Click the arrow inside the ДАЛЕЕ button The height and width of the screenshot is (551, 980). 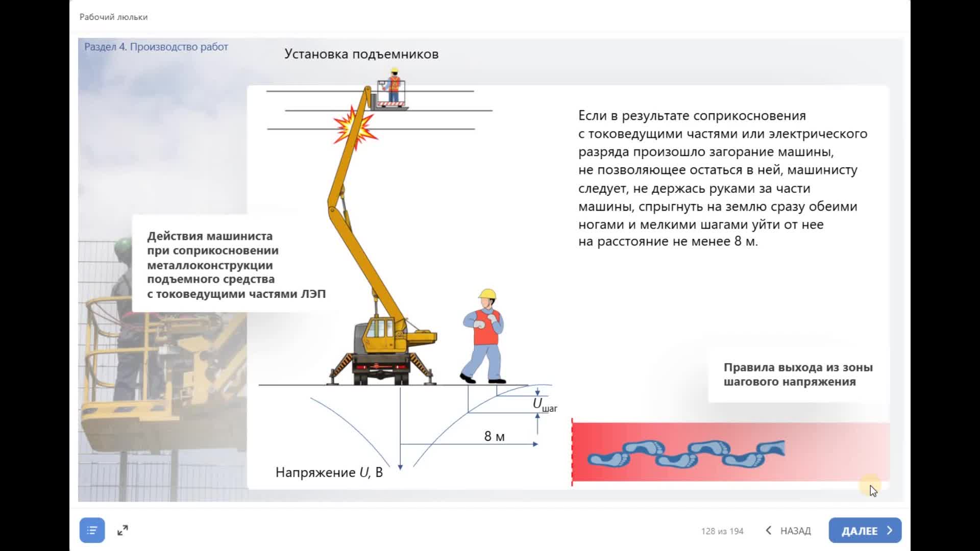point(887,530)
